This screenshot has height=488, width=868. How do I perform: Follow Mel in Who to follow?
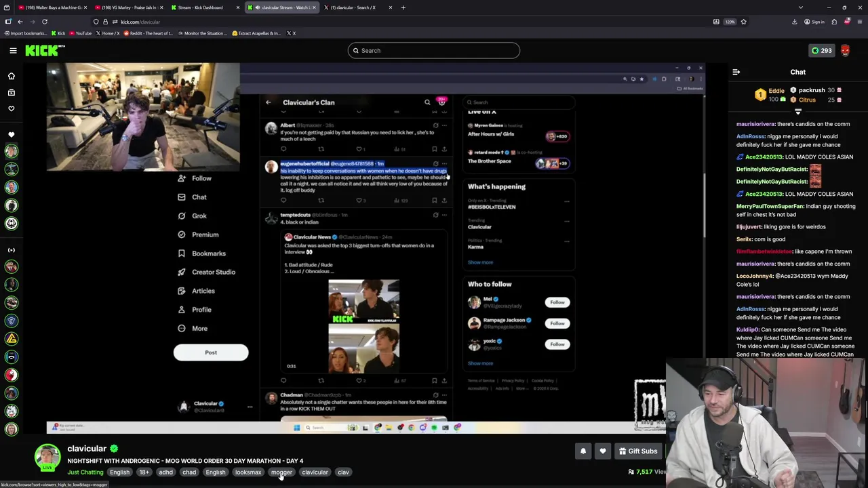point(557,302)
